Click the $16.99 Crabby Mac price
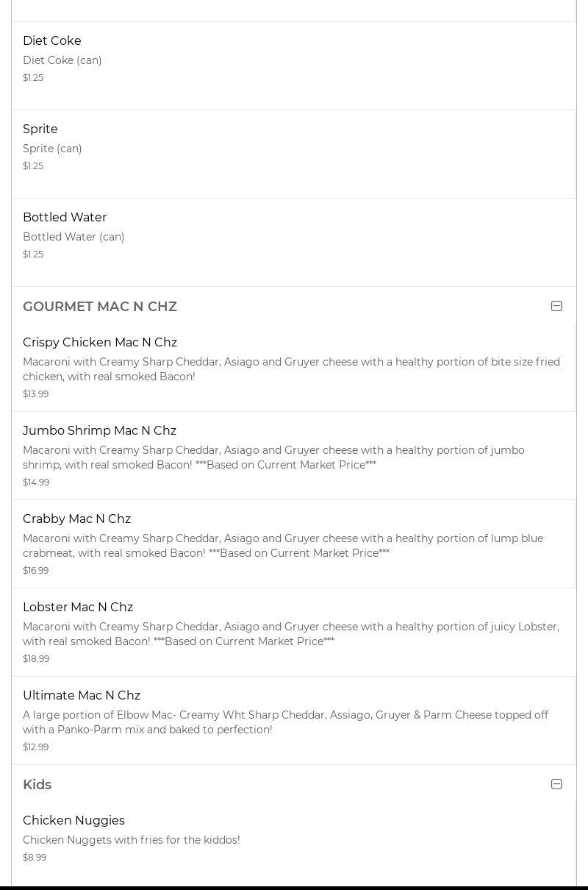Screen dimensions: 588x890 36,571
